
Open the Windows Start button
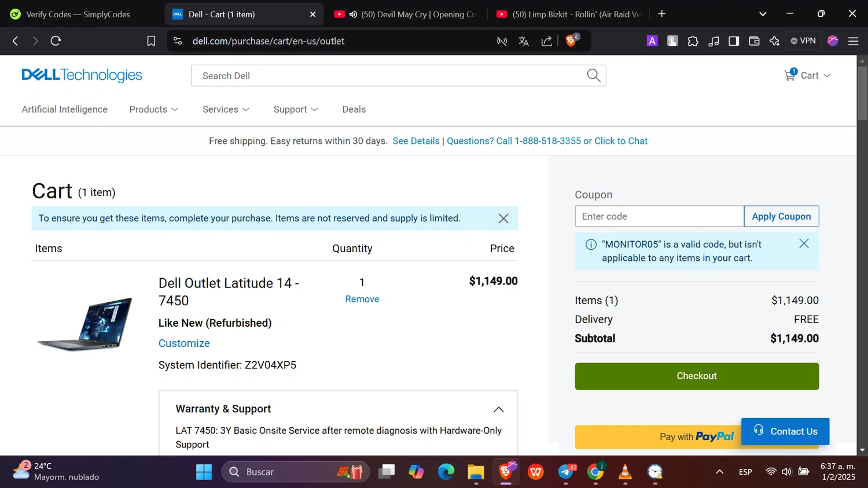204,472
